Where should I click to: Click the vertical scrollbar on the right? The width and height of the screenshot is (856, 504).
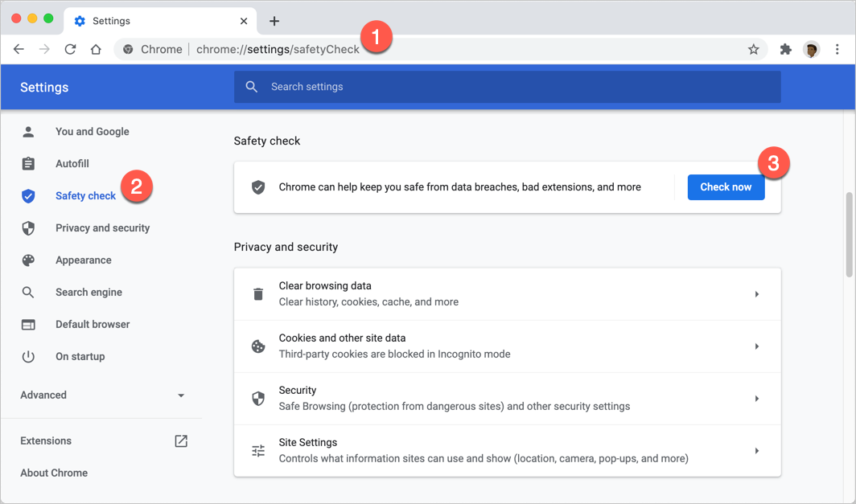[x=850, y=235]
